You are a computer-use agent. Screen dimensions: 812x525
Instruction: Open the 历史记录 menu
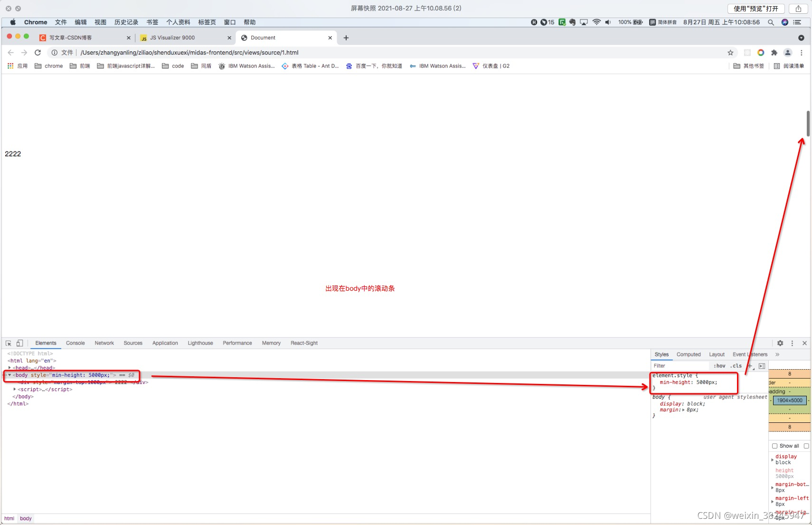(126, 22)
